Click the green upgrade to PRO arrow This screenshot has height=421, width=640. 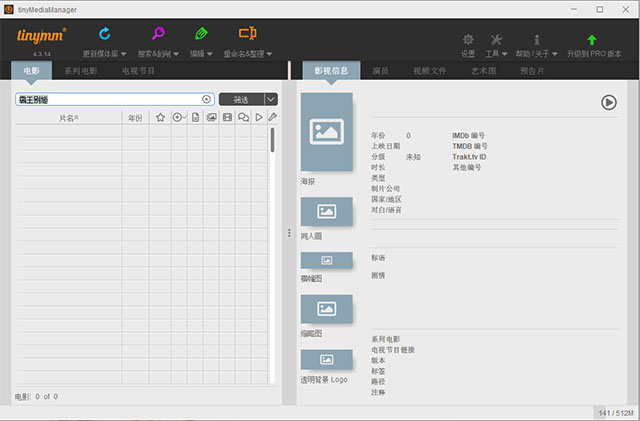pos(592,40)
